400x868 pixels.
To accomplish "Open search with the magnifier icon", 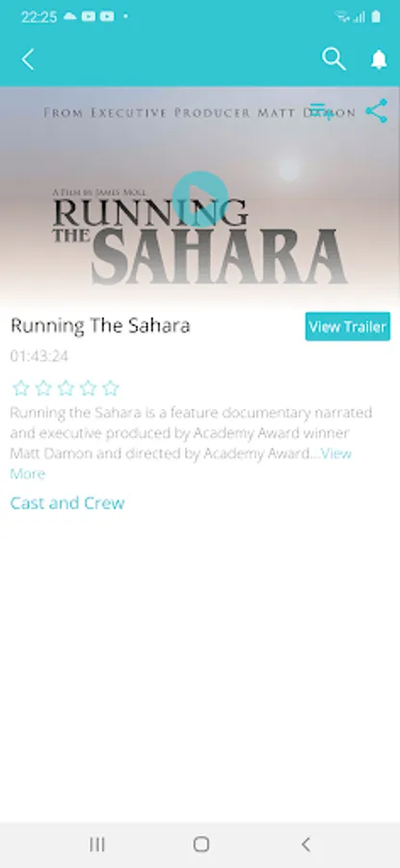I will [x=334, y=59].
